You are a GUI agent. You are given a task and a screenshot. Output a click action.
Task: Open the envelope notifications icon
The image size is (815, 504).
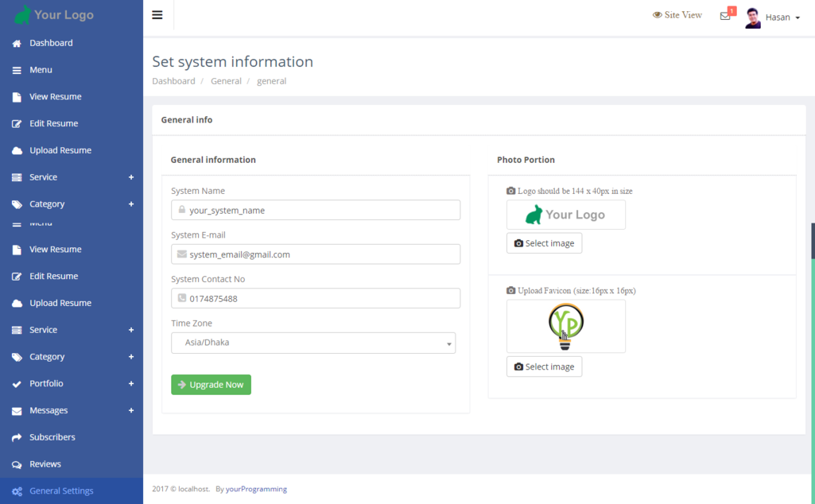pos(725,16)
